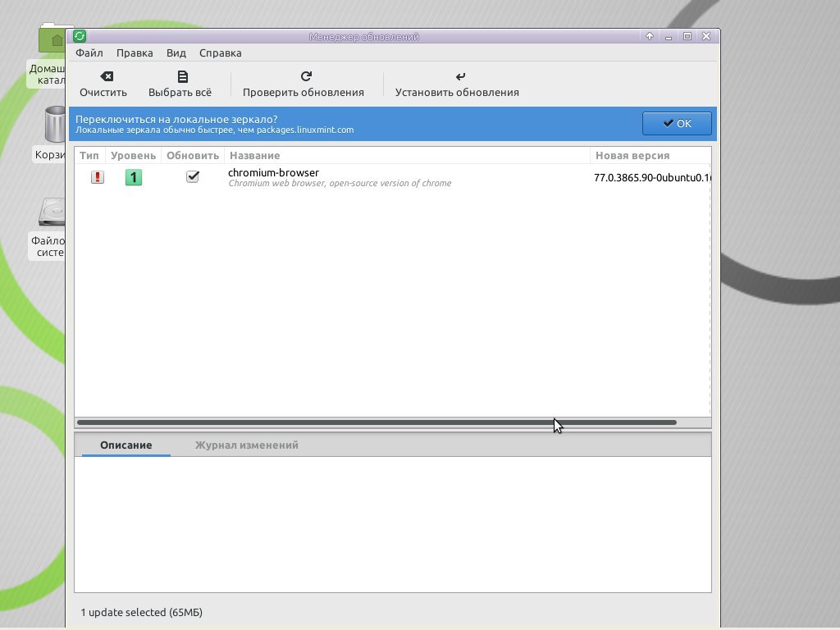The width and height of the screenshot is (840, 630).
Task: Click the File system drive desktop icon
Action: point(52,212)
